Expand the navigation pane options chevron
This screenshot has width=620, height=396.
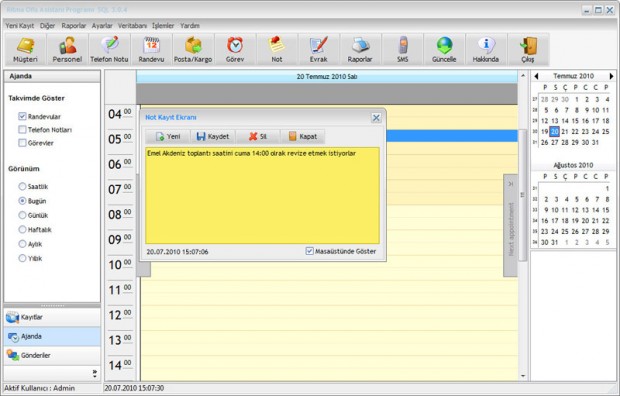pos(95,373)
